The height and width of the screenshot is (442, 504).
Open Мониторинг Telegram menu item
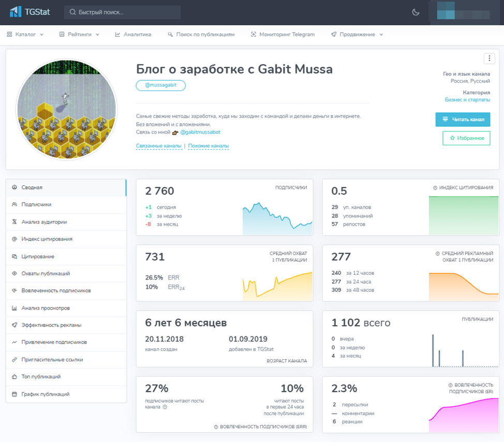(x=283, y=34)
